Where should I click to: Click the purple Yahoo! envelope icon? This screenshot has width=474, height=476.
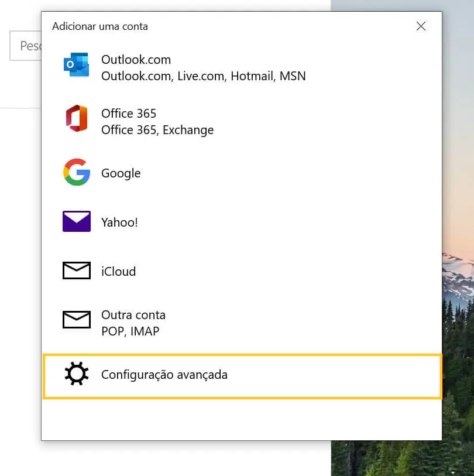(x=77, y=221)
